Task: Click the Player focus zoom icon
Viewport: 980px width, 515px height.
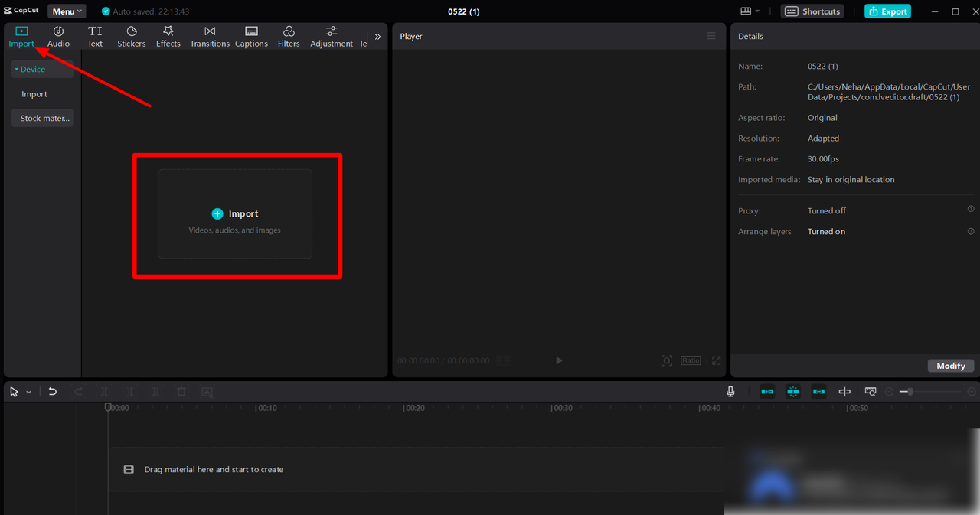Action: pos(667,360)
